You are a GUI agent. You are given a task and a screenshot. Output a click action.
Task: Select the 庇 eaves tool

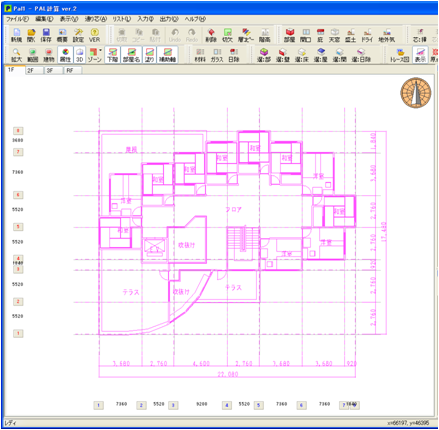click(x=320, y=35)
